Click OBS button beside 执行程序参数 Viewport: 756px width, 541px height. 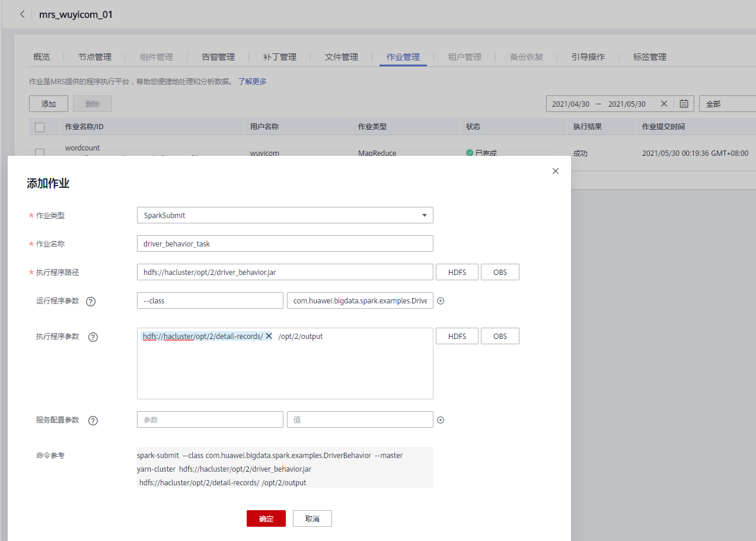click(500, 336)
